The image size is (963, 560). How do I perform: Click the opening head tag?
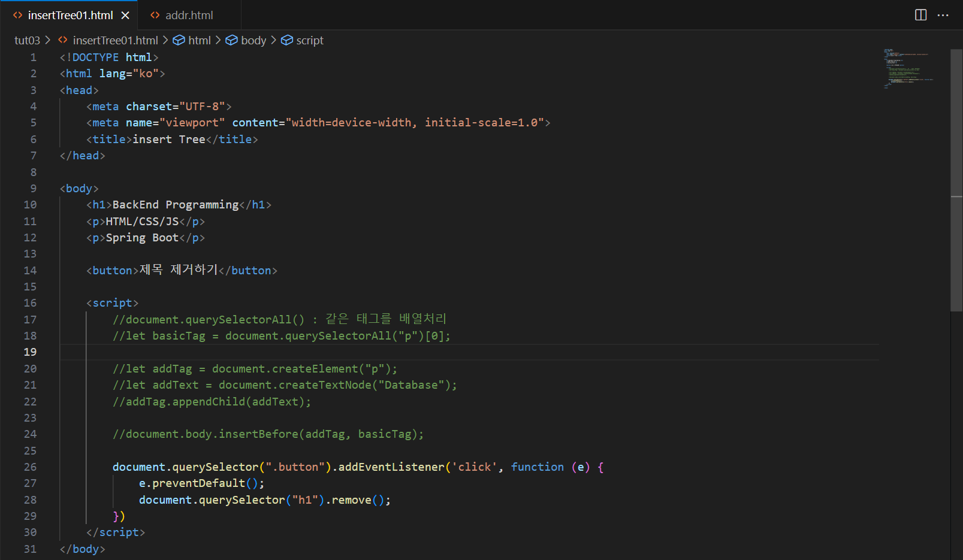click(x=79, y=90)
